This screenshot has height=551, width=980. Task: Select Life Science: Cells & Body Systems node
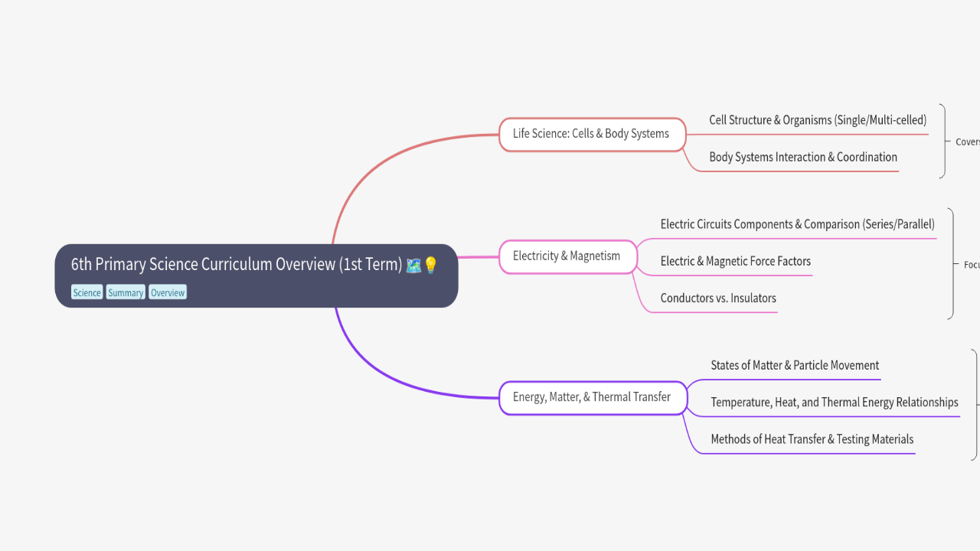point(592,134)
